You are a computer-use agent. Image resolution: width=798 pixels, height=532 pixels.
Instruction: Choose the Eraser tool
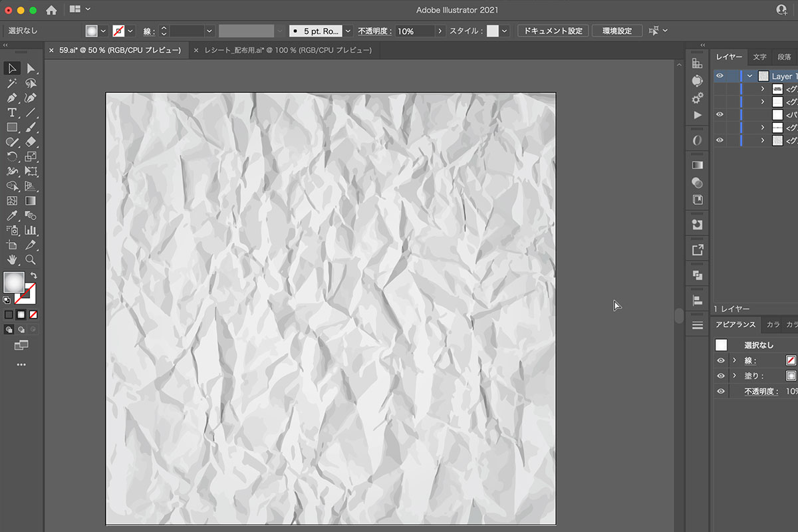[x=31, y=142]
